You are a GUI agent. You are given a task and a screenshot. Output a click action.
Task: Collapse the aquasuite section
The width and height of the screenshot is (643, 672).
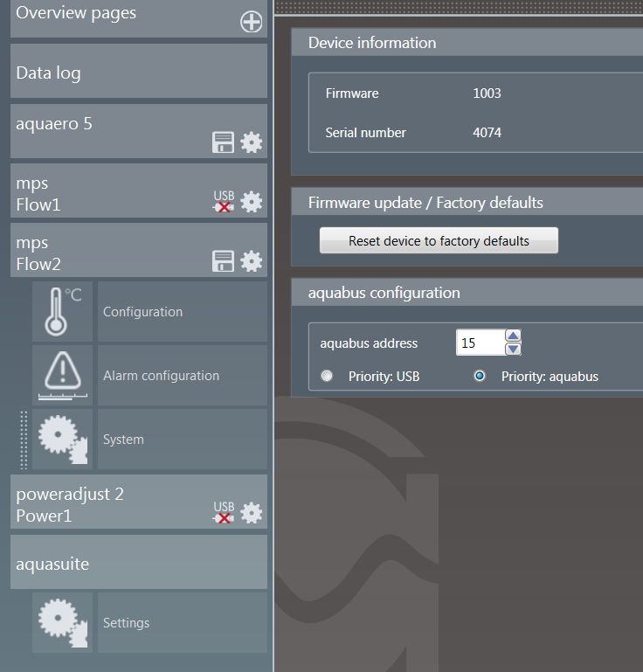point(139,562)
